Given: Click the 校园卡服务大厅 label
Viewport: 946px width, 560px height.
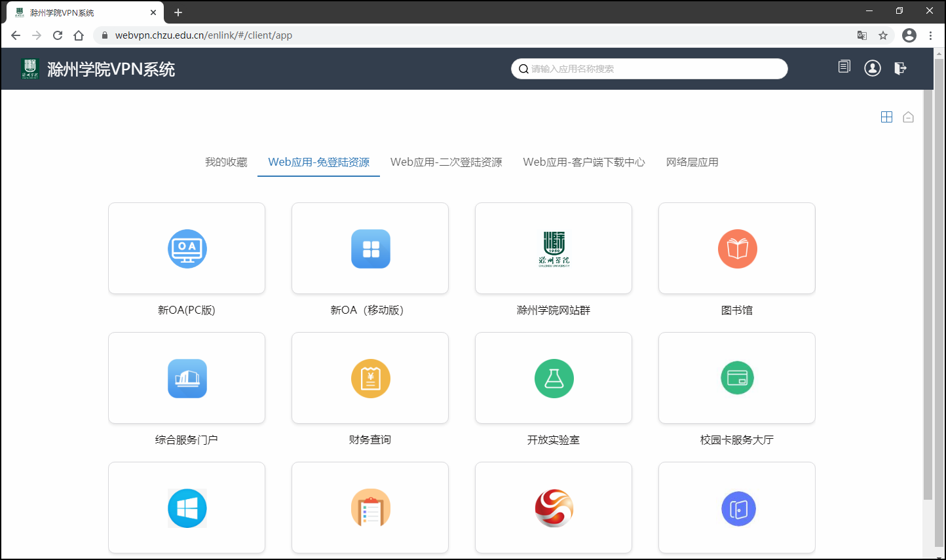Looking at the screenshot, I should click(737, 439).
